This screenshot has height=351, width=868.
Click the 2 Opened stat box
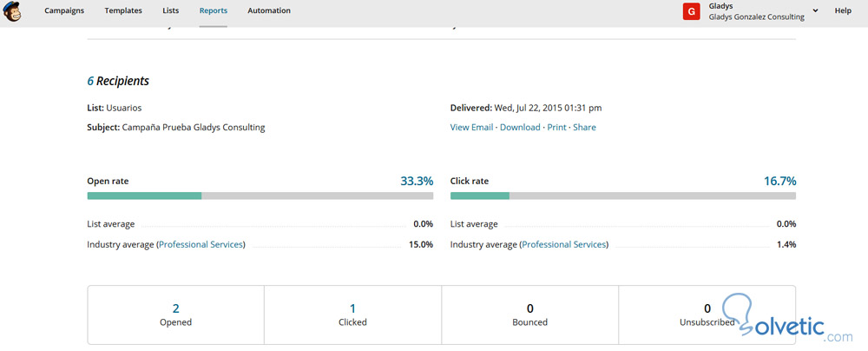coord(176,315)
